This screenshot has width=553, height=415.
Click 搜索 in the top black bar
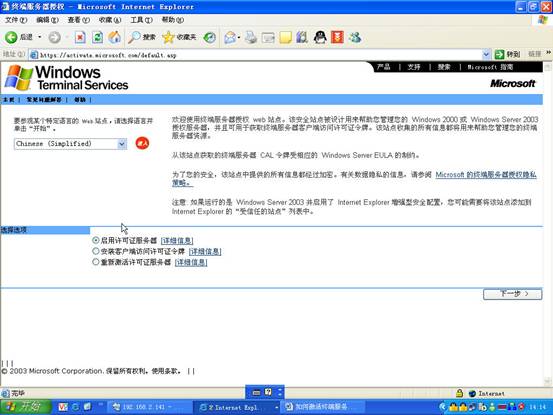(x=444, y=67)
